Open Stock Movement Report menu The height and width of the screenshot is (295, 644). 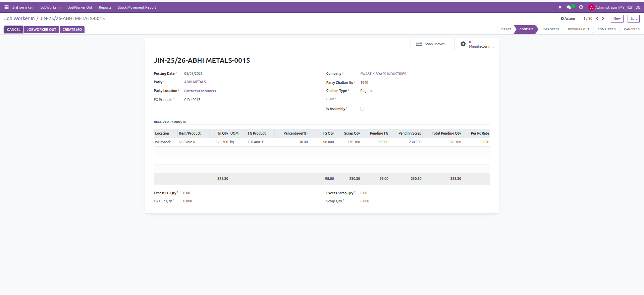tap(137, 7)
